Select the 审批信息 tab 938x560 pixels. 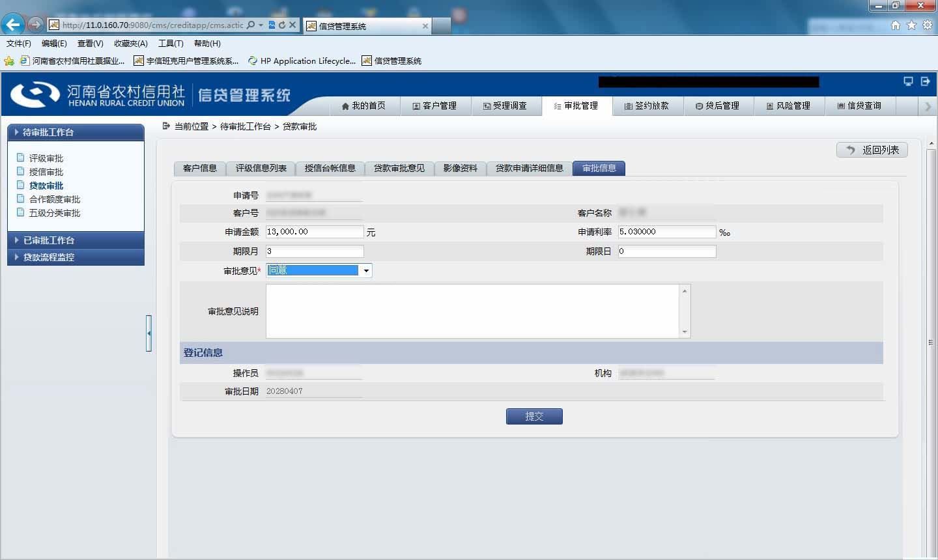[x=599, y=169]
